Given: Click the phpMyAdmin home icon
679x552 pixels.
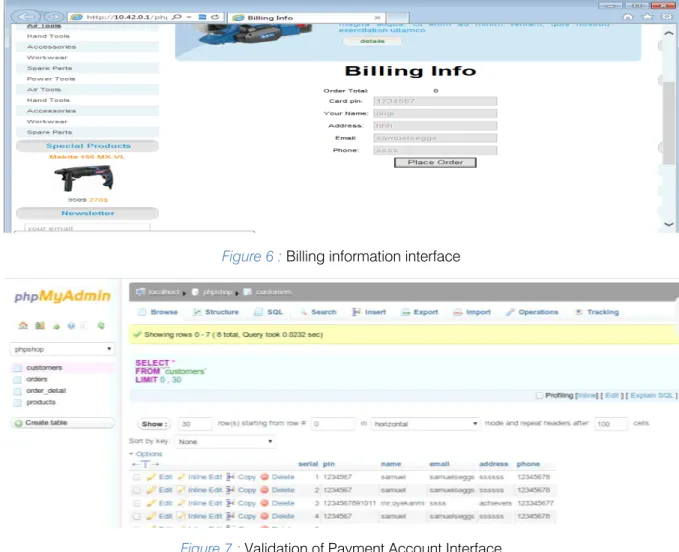Looking at the screenshot, I should pos(23,325).
